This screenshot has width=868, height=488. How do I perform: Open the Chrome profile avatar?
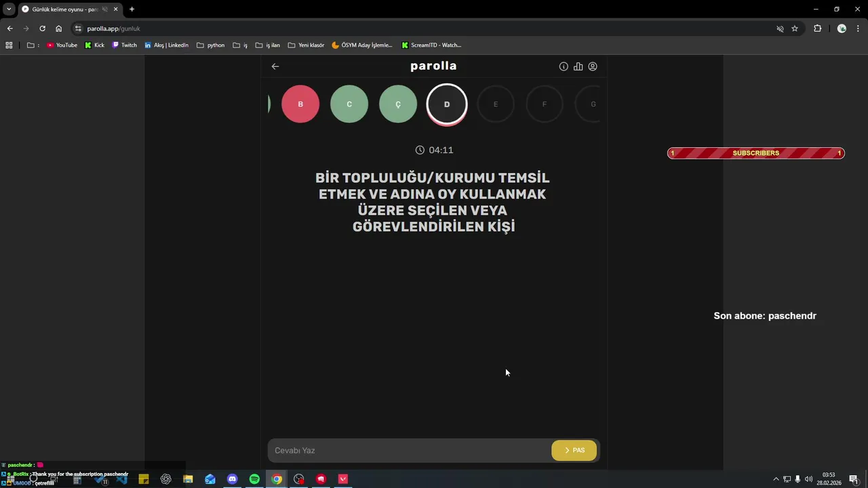pos(842,28)
